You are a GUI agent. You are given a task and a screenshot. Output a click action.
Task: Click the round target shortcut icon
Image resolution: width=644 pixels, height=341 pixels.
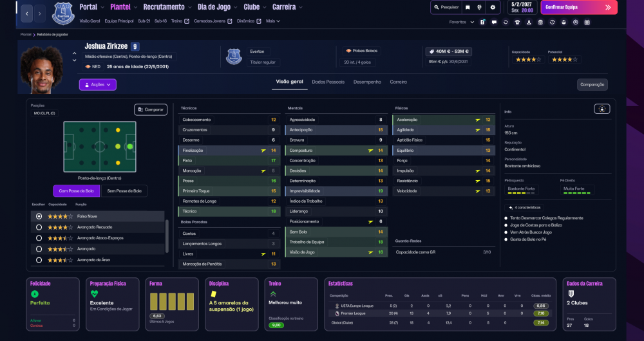click(575, 22)
